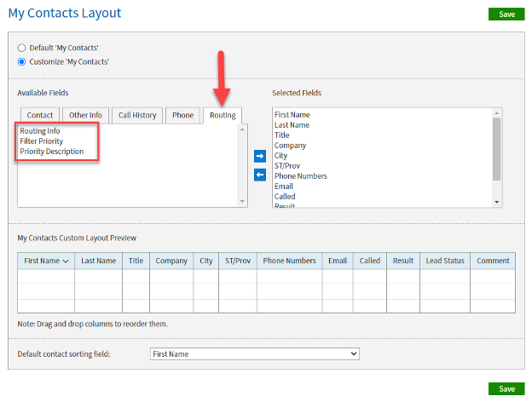Click the Called preview column header
Screen dimensions: 532x402
[x=370, y=261]
